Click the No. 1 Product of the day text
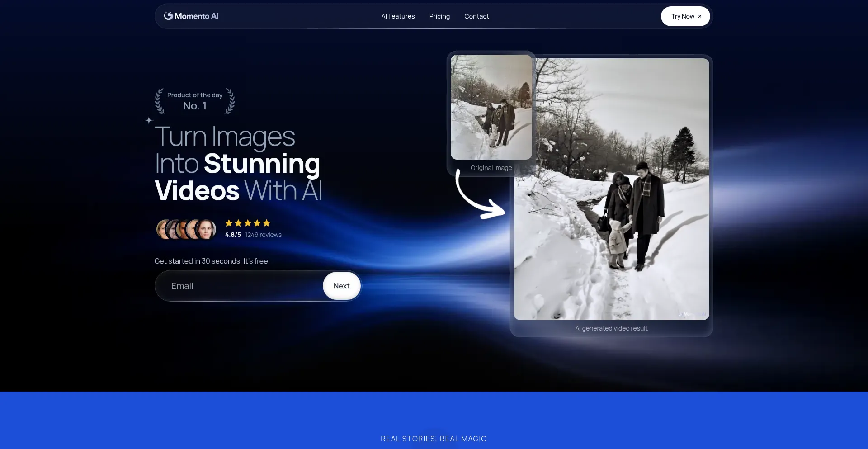Viewport: 868px width, 449px height. 195,106
